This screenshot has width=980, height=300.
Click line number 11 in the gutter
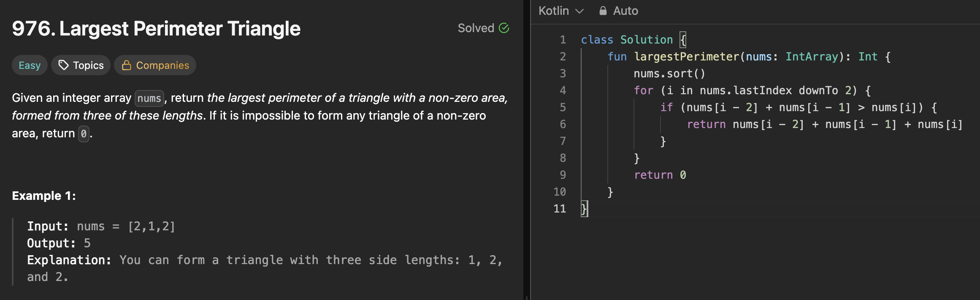[560, 209]
